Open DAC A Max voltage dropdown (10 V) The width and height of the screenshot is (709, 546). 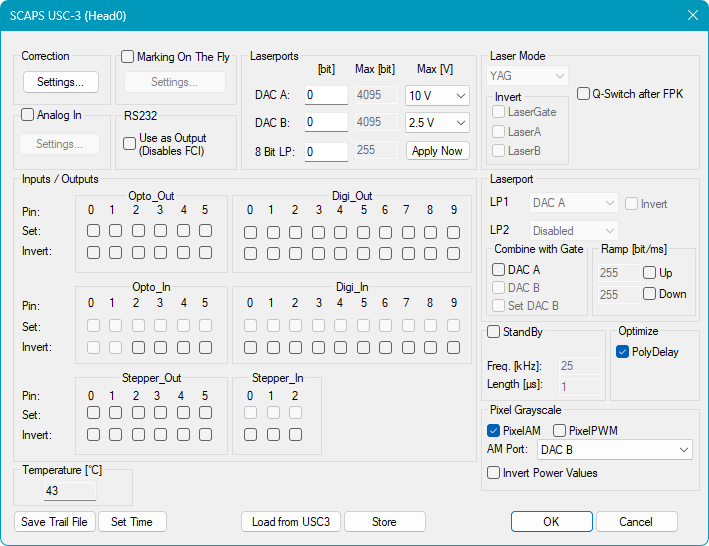coord(437,95)
